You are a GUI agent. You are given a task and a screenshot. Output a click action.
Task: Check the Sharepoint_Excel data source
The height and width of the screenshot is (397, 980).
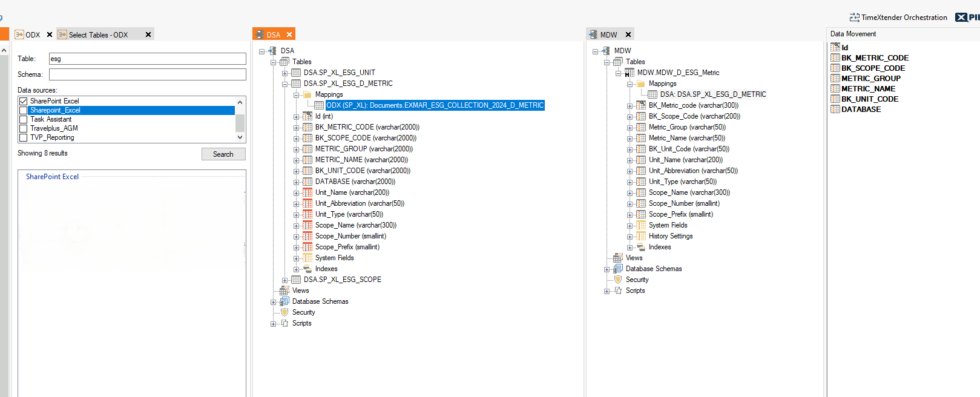(x=24, y=110)
